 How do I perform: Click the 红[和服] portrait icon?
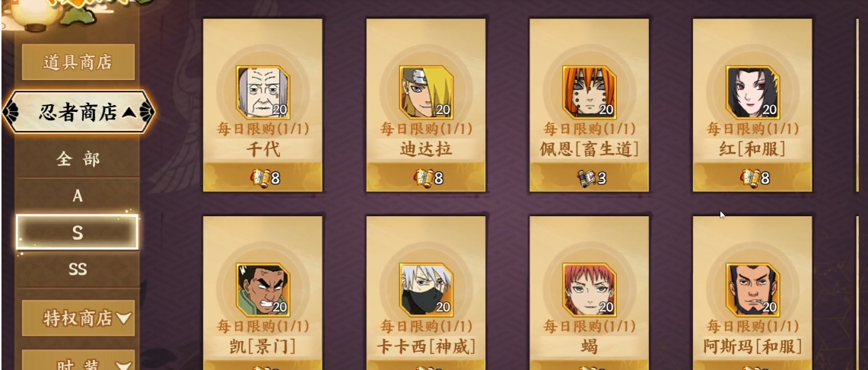[753, 92]
